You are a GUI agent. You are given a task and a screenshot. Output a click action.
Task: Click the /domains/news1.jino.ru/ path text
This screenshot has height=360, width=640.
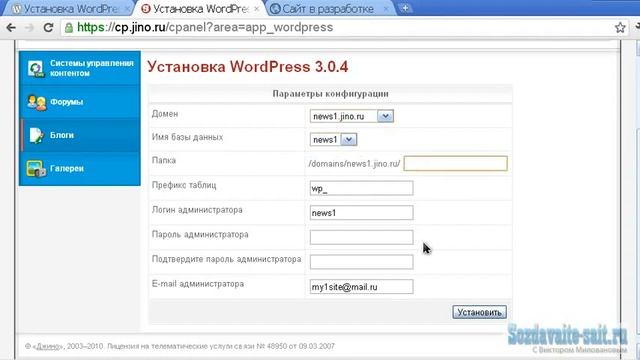(354, 164)
